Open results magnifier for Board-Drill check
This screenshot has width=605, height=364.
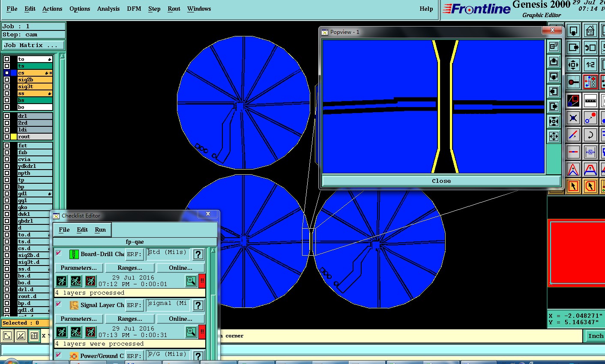pyautogui.click(x=191, y=281)
